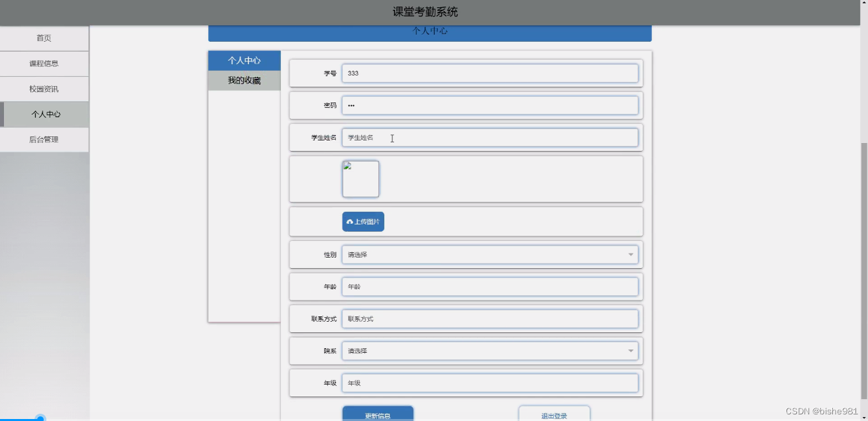Click the upload cloud icon on 上传图片 button
This screenshot has height=421, width=868.
click(x=351, y=222)
